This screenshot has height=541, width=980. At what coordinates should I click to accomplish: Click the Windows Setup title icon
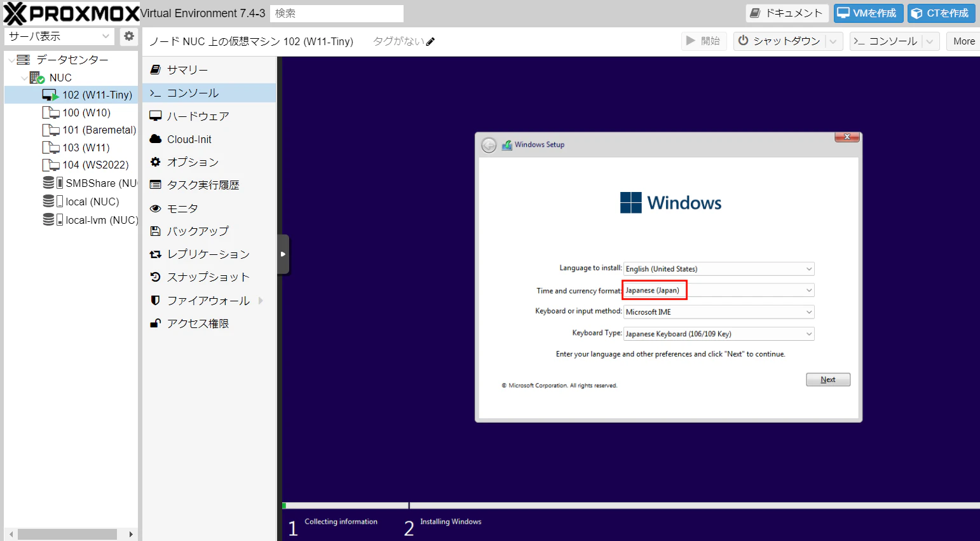[507, 145]
